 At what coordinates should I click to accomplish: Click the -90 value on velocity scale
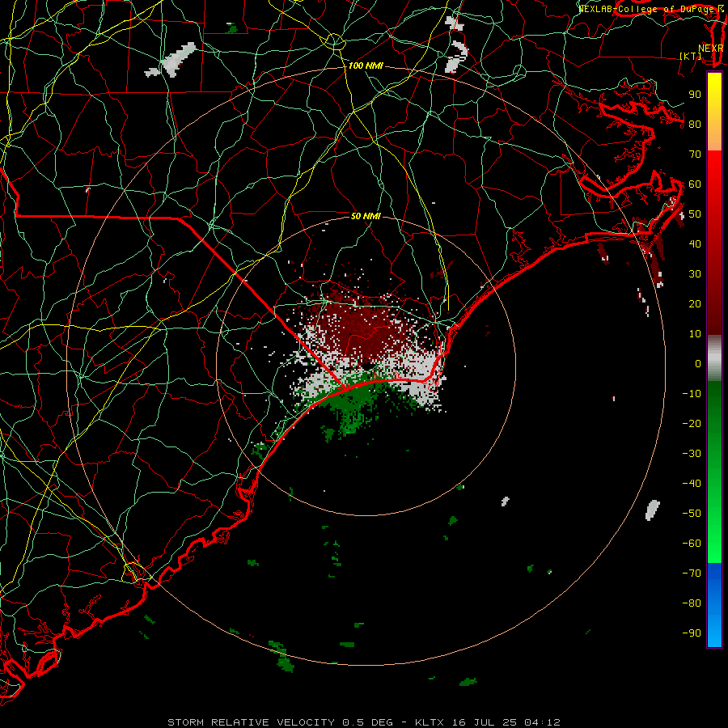click(692, 633)
